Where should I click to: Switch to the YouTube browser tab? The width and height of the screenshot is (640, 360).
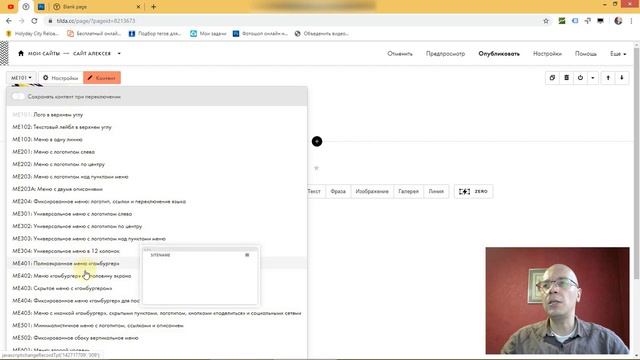(11, 7)
